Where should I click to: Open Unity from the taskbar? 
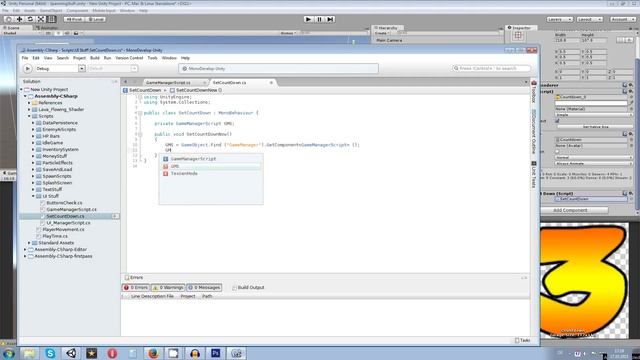71,353
